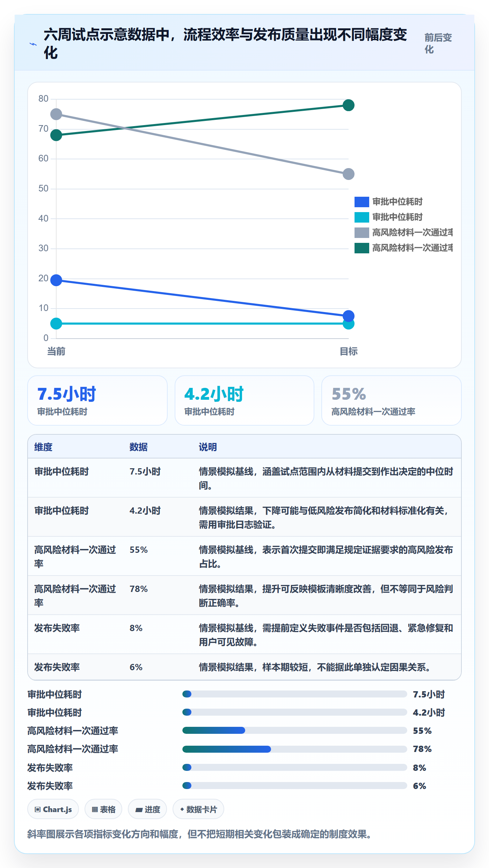Image resolution: width=489 pixels, height=868 pixels.
Task: Select the 数据卡片 chip
Action: (x=198, y=809)
